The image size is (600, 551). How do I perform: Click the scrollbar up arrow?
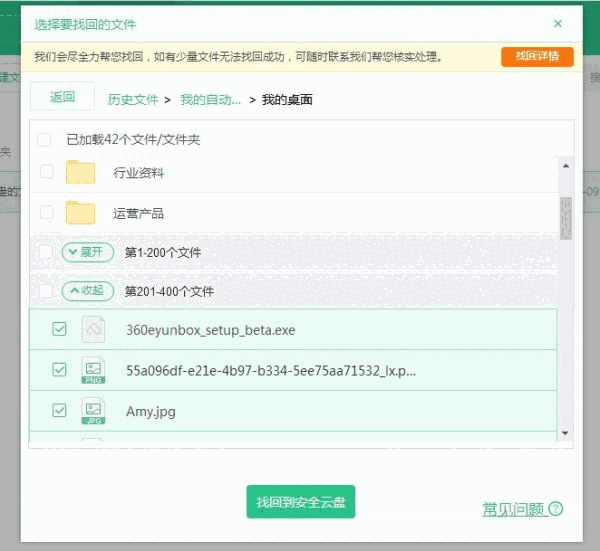pyautogui.click(x=566, y=166)
